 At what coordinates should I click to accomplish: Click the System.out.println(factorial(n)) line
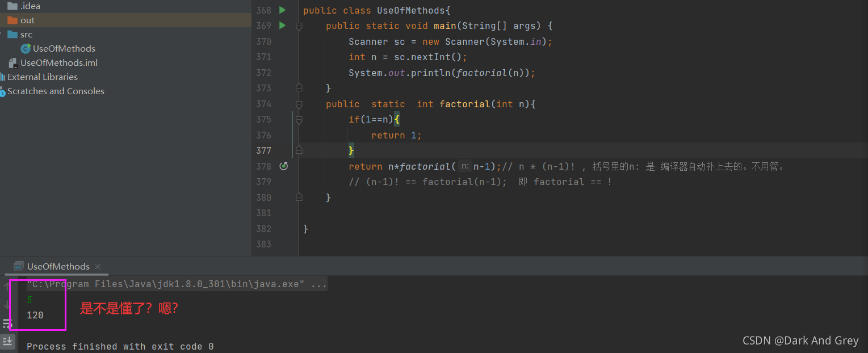pyautogui.click(x=442, y=73)
